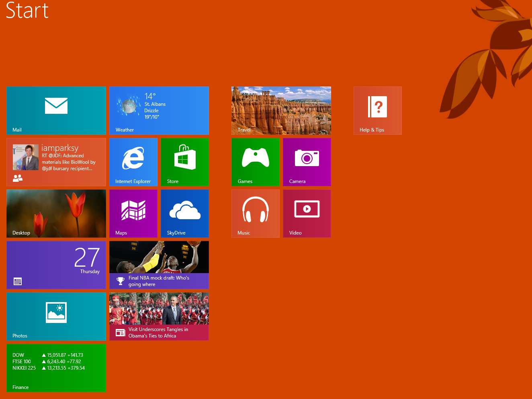This screenshot has height=399, width=532.
Task: Open Final NBA mock draft headline
Action: 159,281
